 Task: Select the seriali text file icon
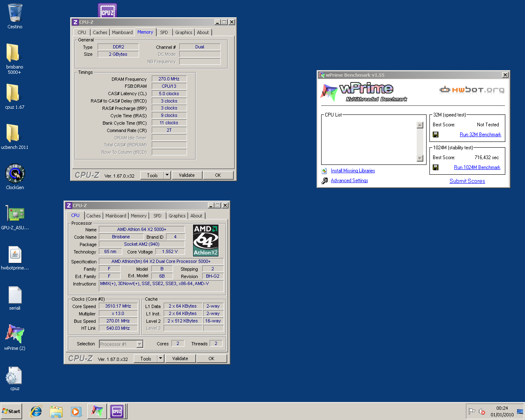tap(15, 294)
